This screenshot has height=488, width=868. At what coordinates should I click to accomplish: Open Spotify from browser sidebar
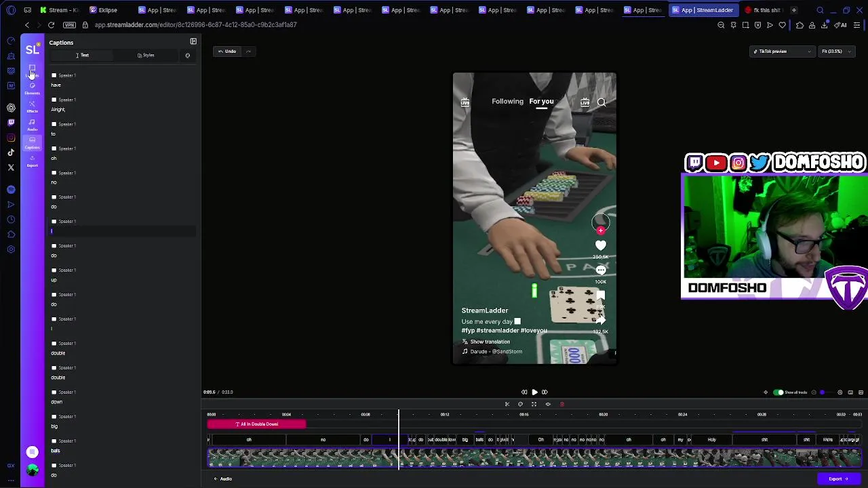coord(11,189)
